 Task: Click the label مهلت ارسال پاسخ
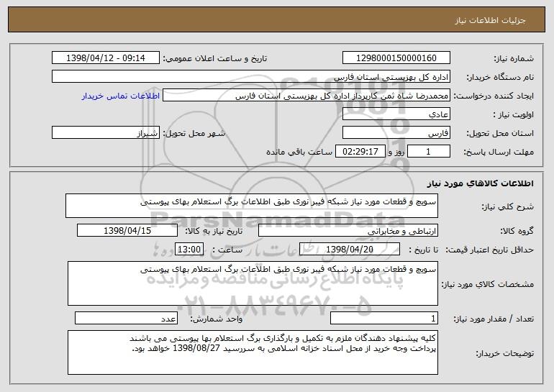[x=499, y=152]
